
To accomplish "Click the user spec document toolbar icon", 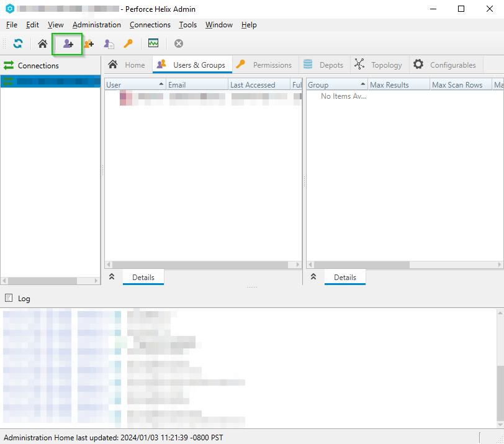I will coord(109,43).
